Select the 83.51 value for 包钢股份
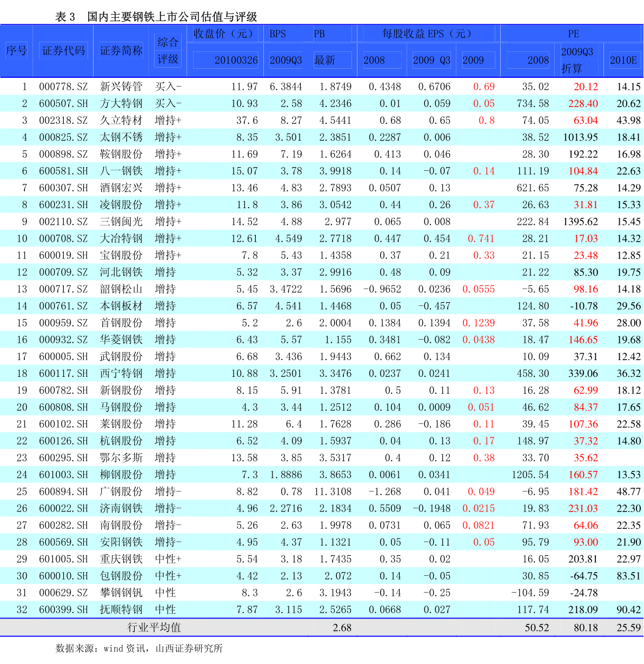 coord(628,576)
